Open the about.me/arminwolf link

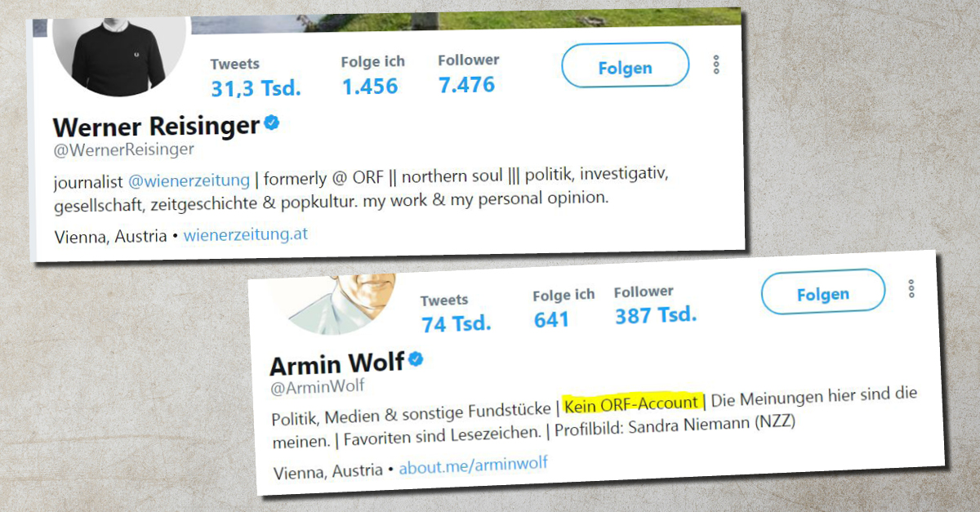(x=473, y=466)
